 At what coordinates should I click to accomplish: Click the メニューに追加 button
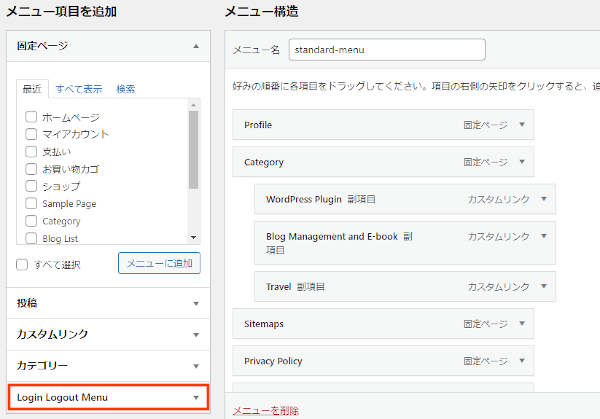click(x=159, y=263)
